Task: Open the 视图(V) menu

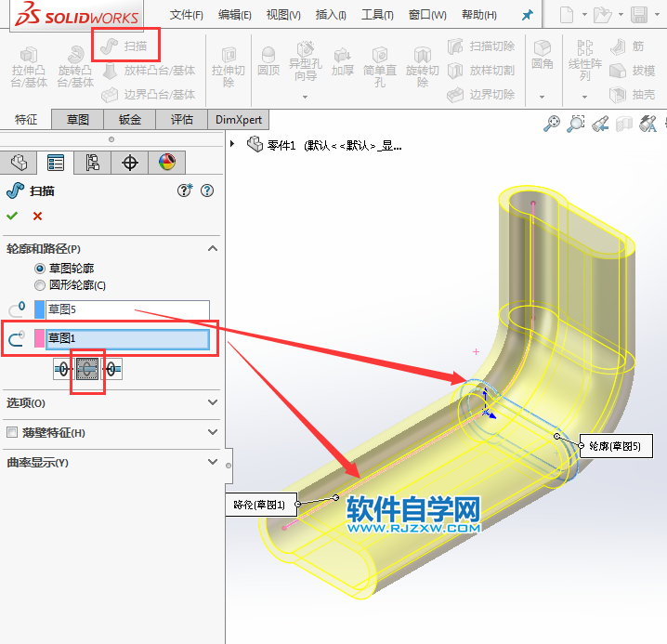Action: coord(283,15)
